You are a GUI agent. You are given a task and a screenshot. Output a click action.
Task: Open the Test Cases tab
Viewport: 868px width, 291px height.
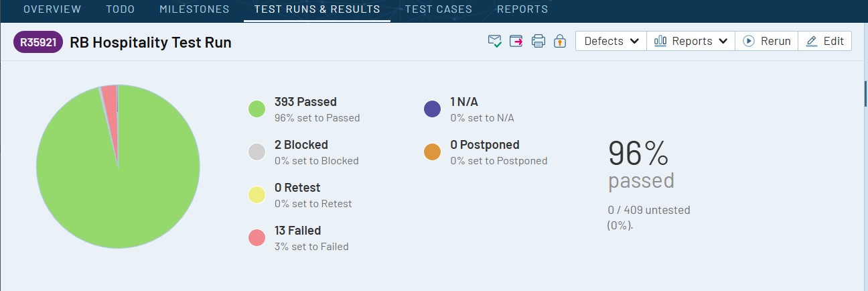click(x=438, y=9)
